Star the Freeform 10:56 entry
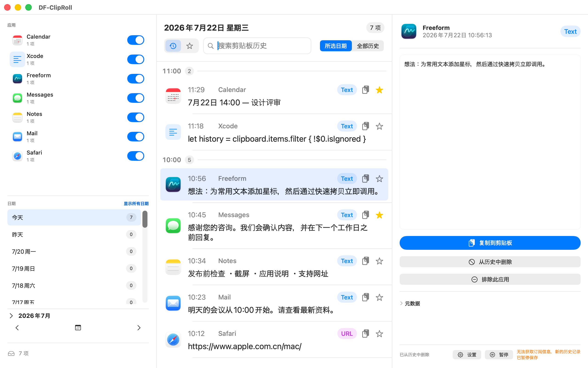588x368 pixels. pyautogui.click(x=379, y=179)
